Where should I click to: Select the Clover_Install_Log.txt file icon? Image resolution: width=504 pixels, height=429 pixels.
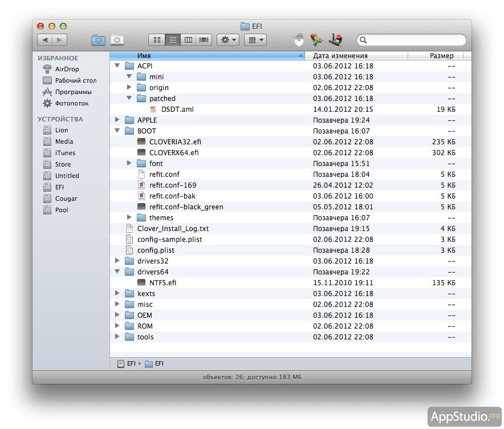129,228
